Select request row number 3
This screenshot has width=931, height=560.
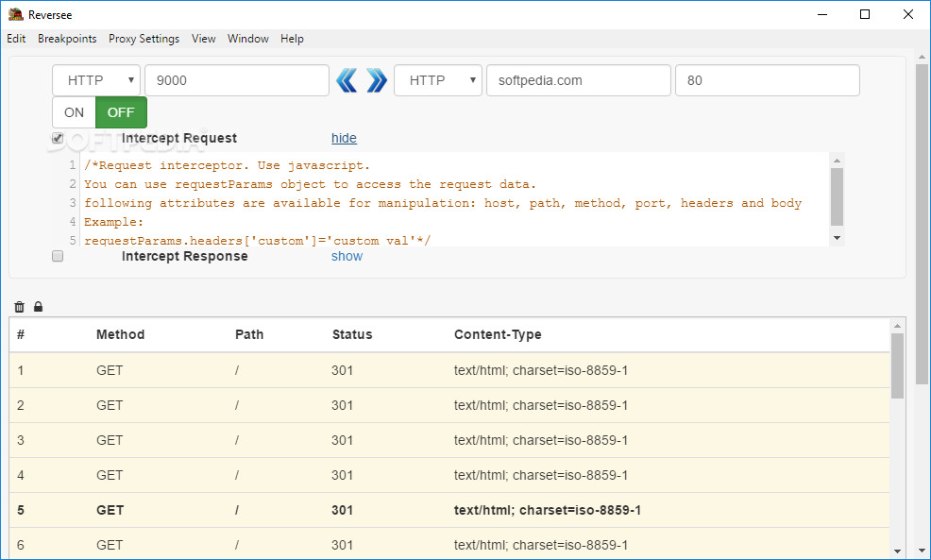(x=449, y=441)
